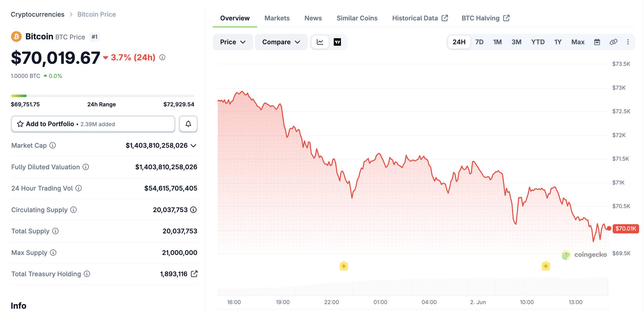This screenshot has height=311, width=644.
Task: Open Fully Diluted Valuation info icon
Action: pyautogui.click(x=86, y=167)
